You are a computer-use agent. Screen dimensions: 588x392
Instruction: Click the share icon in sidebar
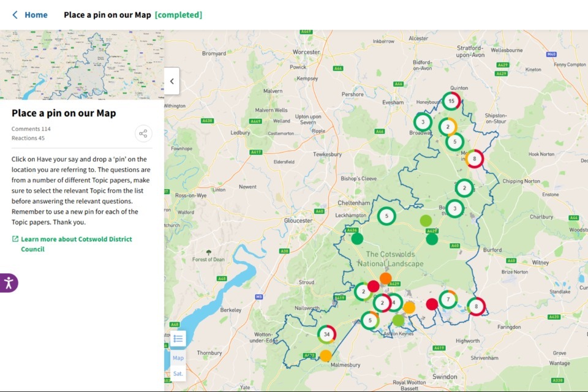coord(143,134)
